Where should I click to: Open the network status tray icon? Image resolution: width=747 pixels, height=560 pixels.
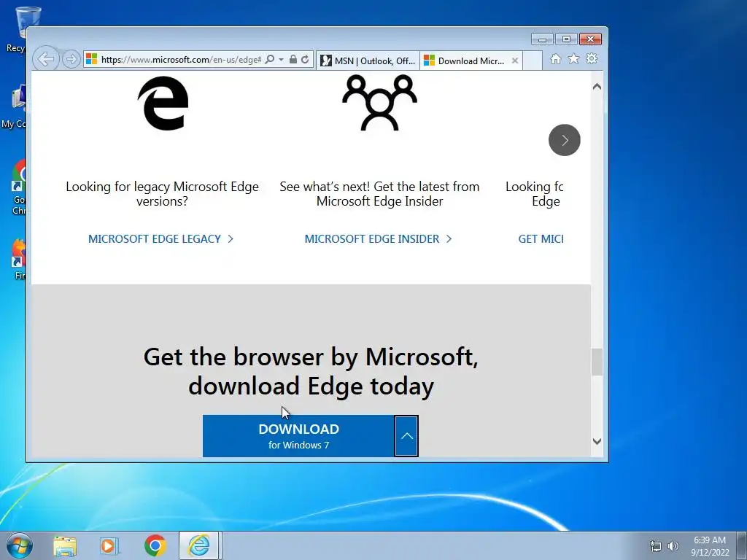point(656,545)
